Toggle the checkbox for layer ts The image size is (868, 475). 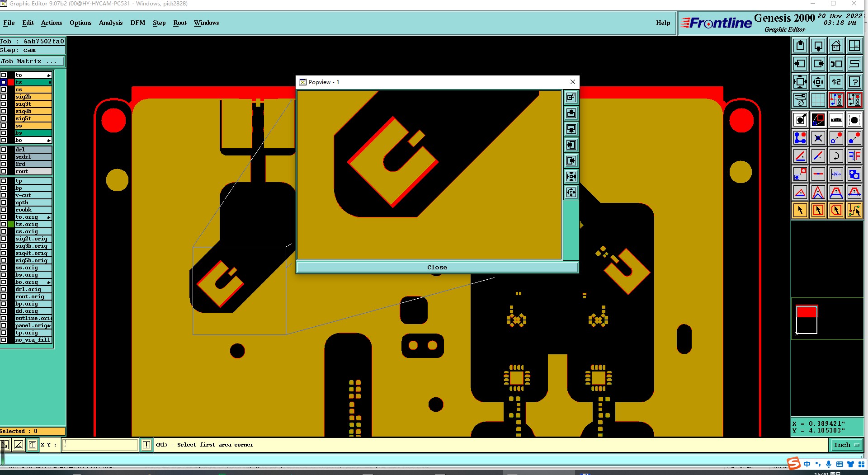coord(4,82)
